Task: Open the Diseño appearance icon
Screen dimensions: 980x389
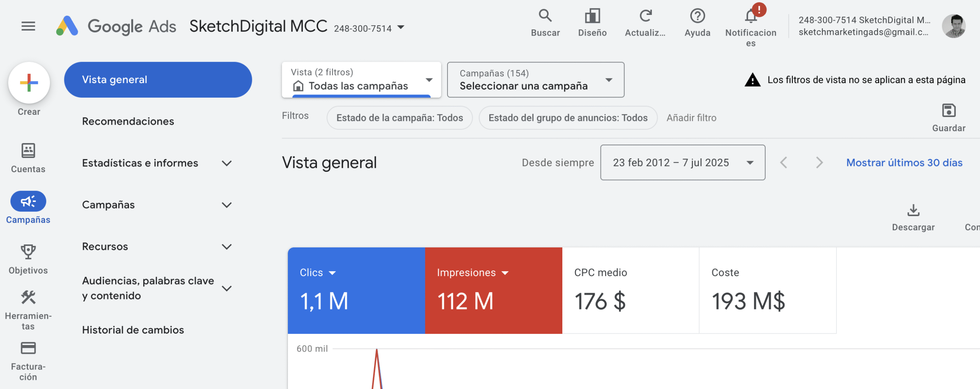Action: 592,16
